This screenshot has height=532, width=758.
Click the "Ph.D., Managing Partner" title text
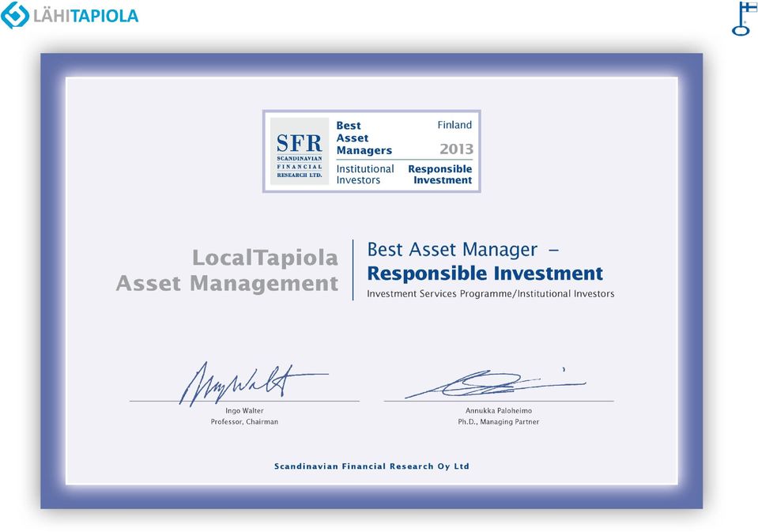click(499, 422)
